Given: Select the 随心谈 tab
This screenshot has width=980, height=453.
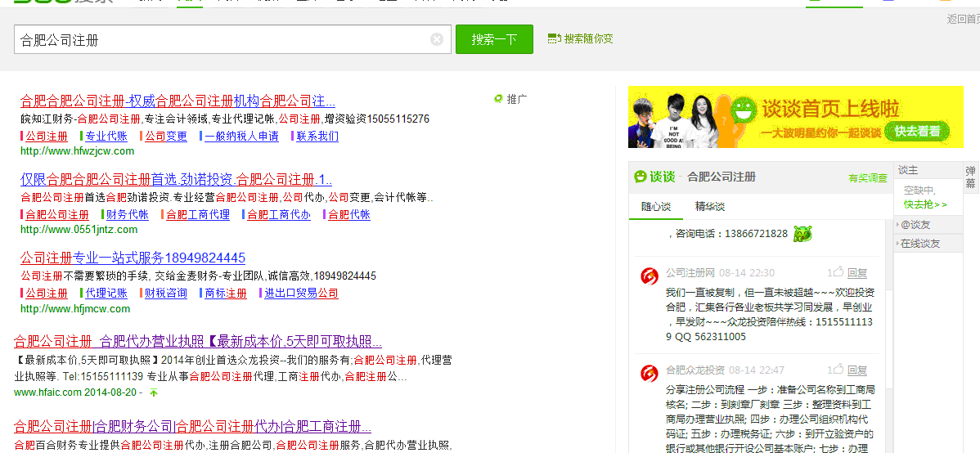Looking at the screenshot, I should pyautogui.click(x=655, y=207).
